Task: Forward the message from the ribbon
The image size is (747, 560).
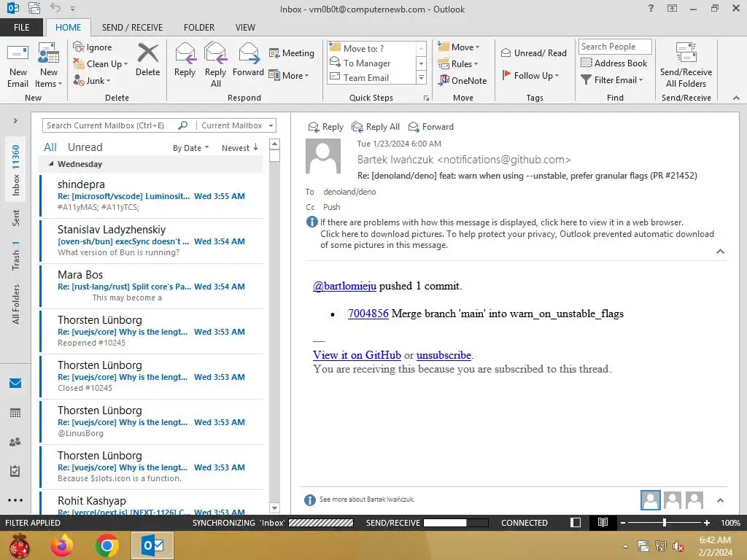Action: pyautogui.click(x=248, y=60)
